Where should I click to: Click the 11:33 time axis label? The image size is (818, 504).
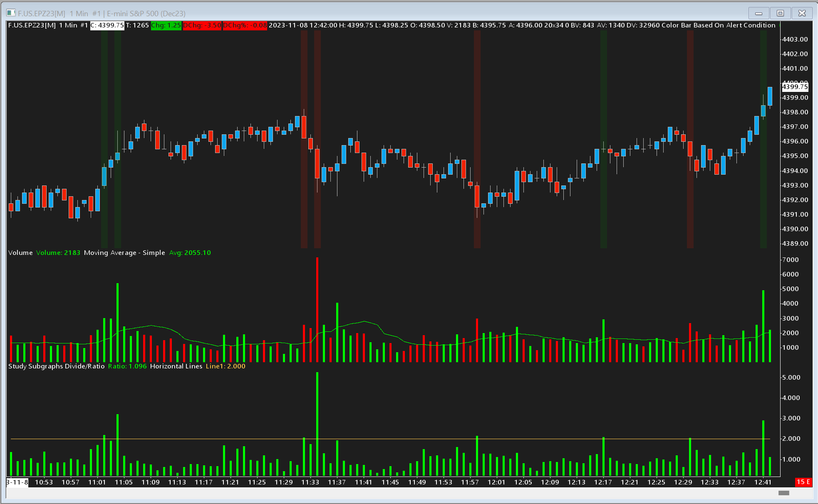[310, 482]
